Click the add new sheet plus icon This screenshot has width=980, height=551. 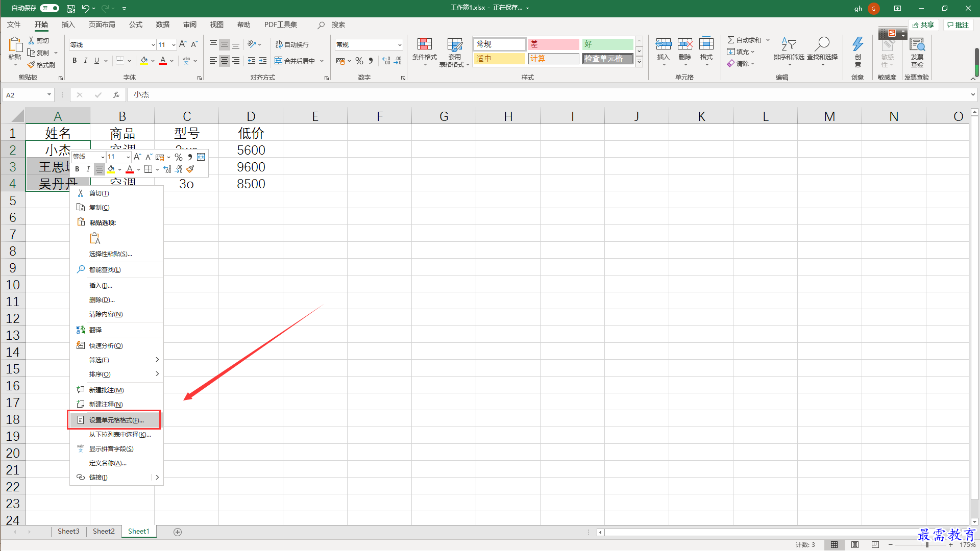(x=178, y=532)
